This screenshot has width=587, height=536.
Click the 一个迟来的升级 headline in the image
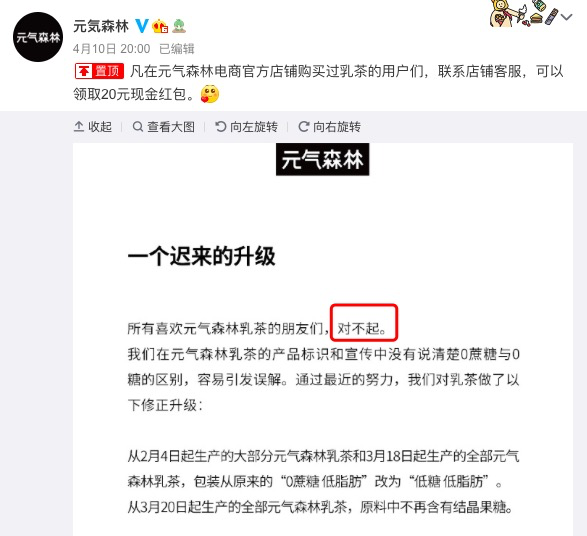202,257
